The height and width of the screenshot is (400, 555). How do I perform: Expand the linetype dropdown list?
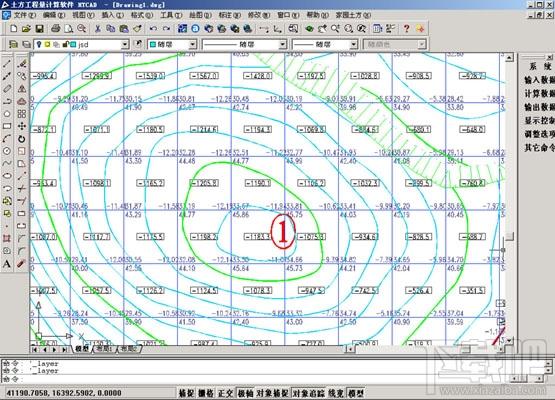tap(282, 44)
